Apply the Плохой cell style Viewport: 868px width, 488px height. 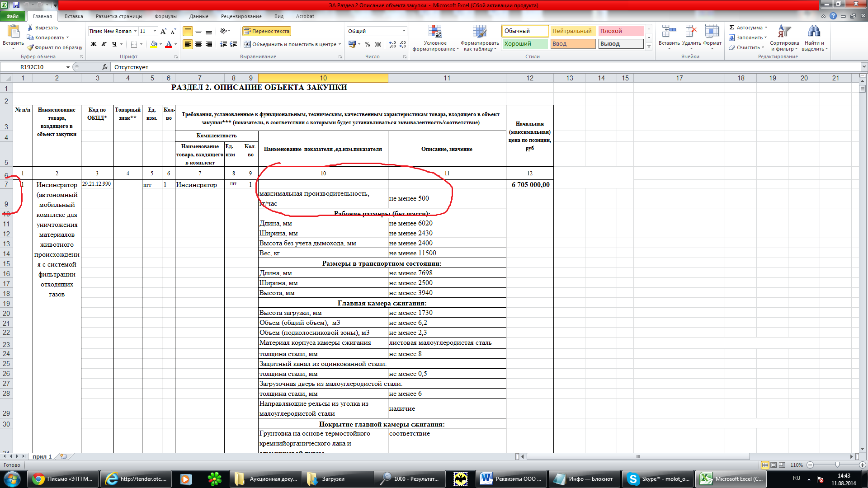620,31
